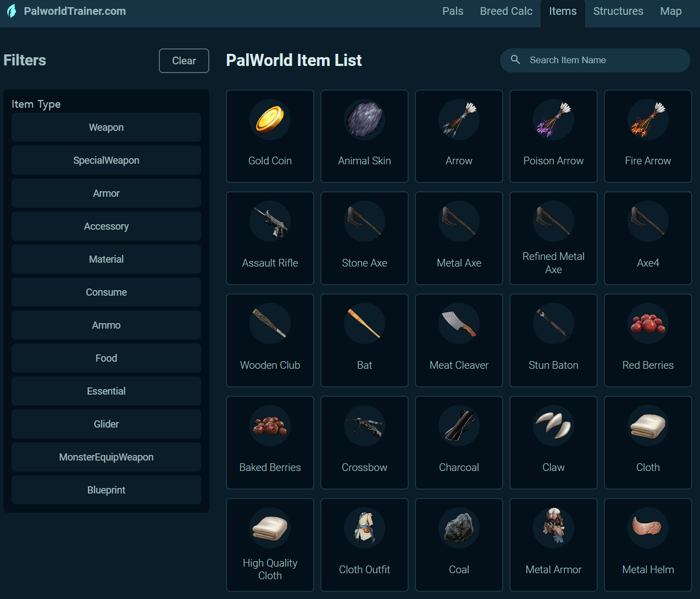700x599 pixels.
Task: Select the Refined Metal Axe icon
Action: coord(553,221)
